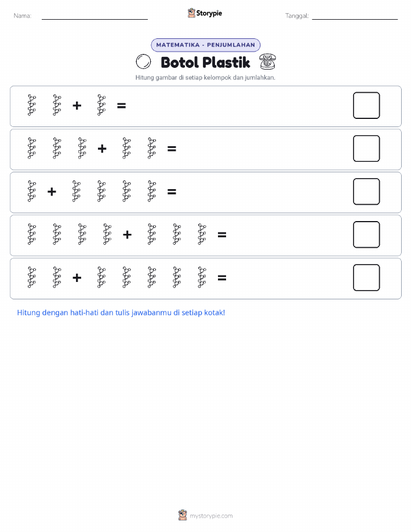
Task: Click the answer box in the fifth row
Action: 366,277
